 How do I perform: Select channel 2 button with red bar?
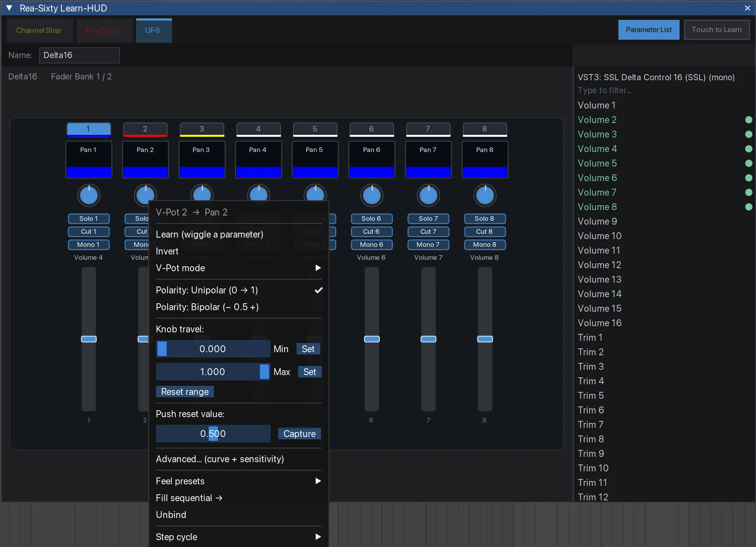pos(145,129)
